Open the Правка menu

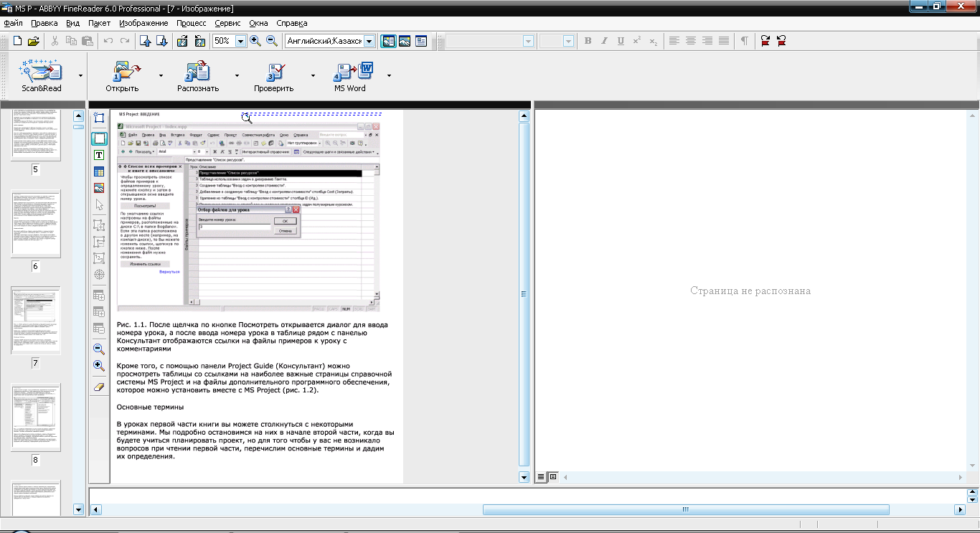click(44, 23)
